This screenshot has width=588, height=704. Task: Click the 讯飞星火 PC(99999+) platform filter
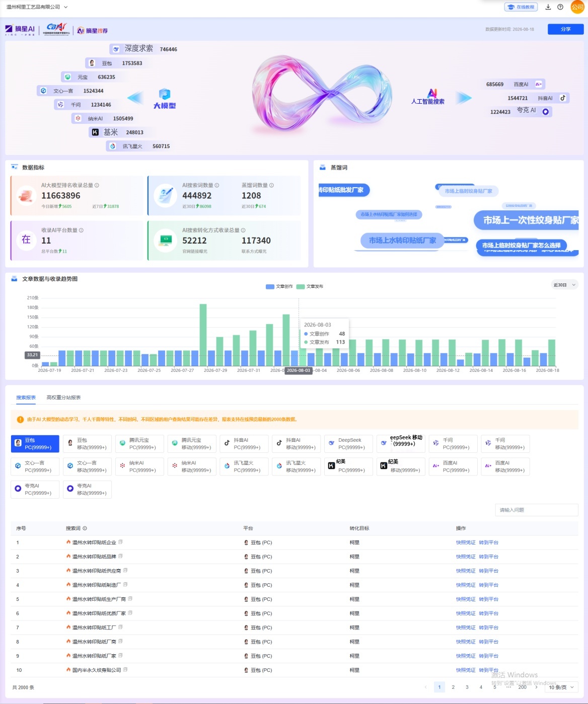tap(244, 466)
